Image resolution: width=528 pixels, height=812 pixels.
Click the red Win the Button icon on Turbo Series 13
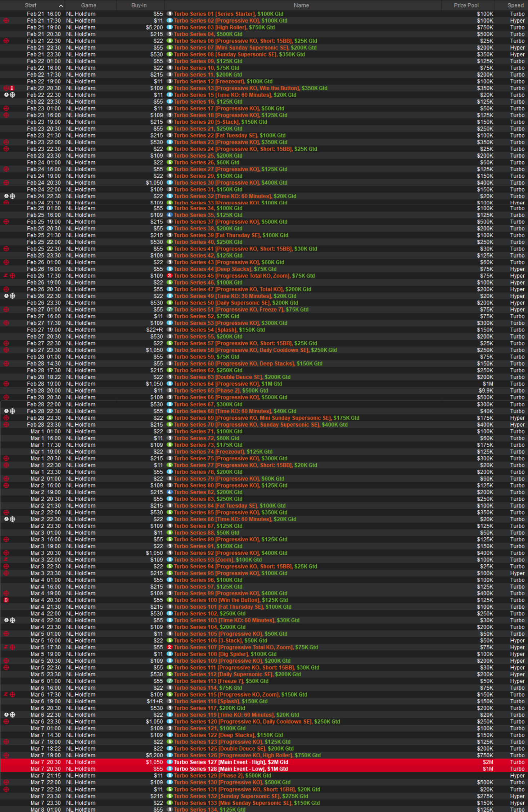pyautogui.click(x=12, y=88)
